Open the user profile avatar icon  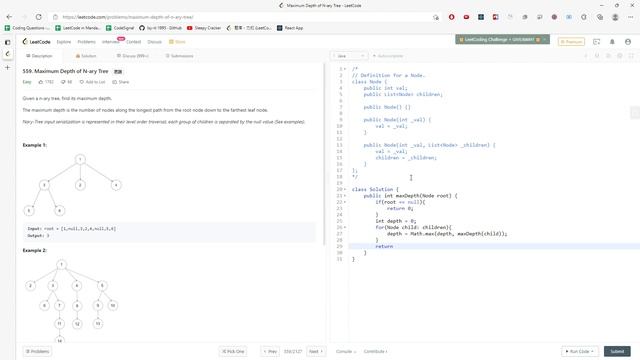tap(628, 42)
